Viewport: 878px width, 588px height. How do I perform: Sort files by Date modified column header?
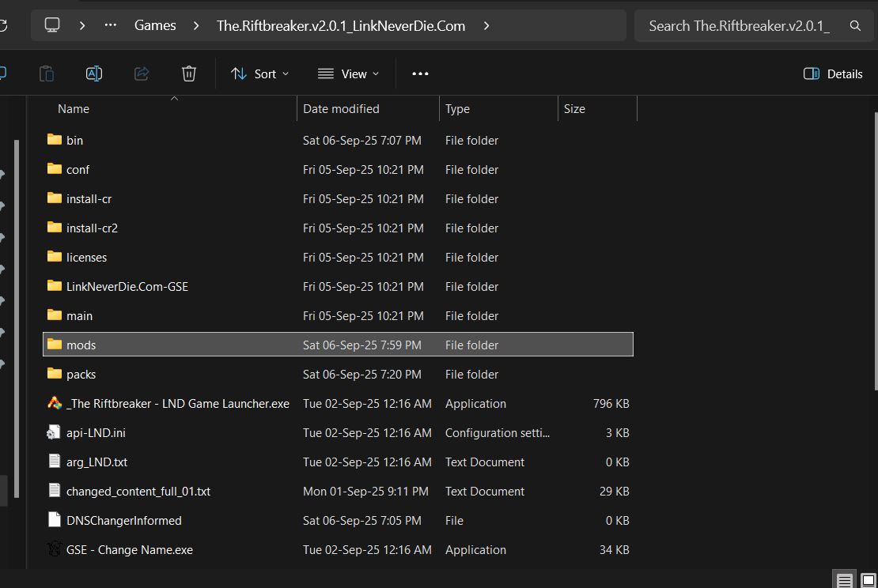(x=341, y=109)
